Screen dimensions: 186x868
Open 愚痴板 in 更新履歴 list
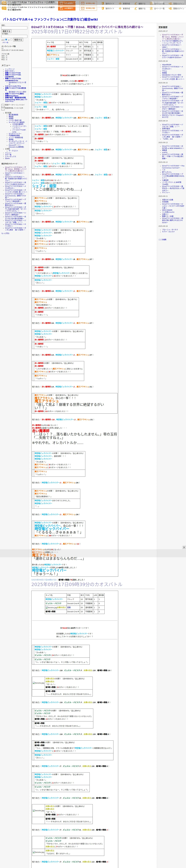coord(164,73)
